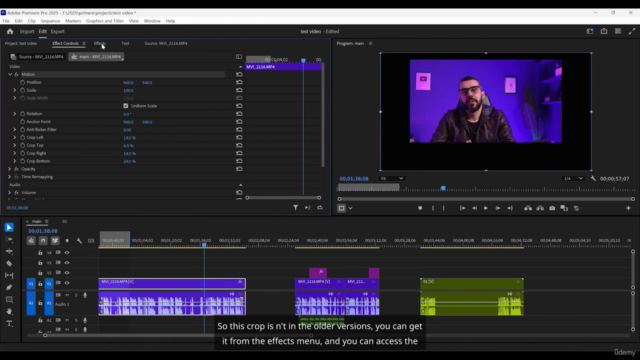Open the share icon at top right
Screen dimensions: 640x360
pyautogui.click(x=604, y=31)
